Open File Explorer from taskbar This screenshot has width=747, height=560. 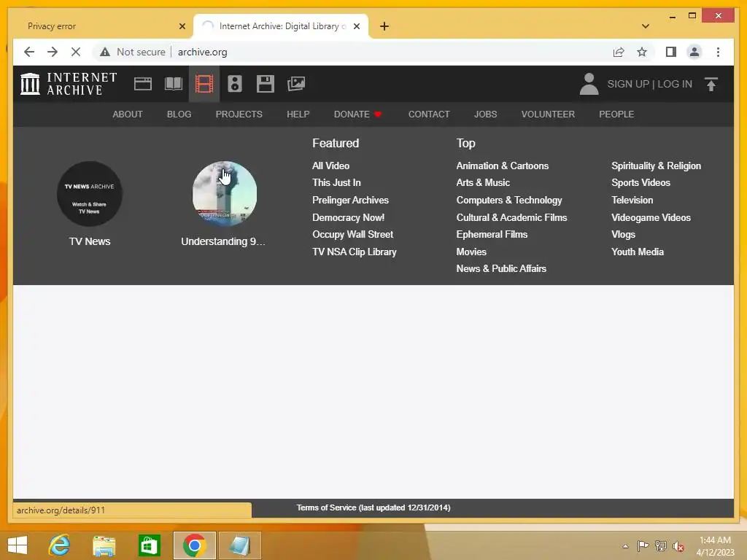104,545
